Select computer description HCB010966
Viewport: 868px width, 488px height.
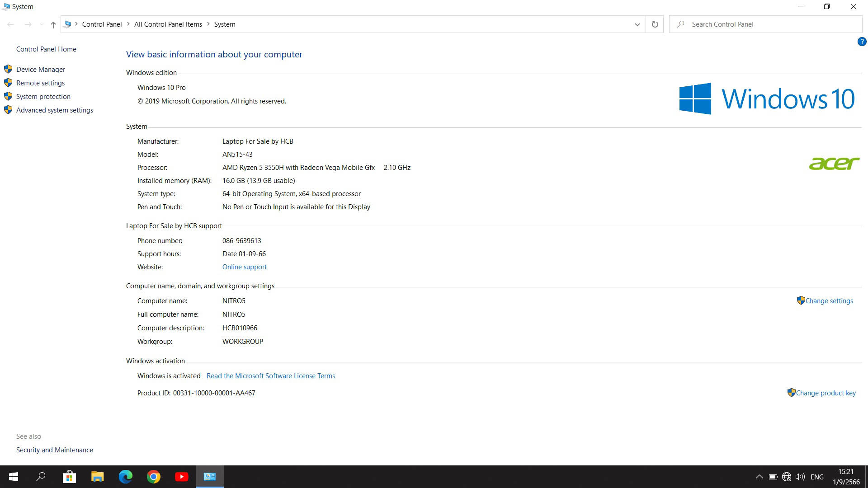pyautogui.click(x=240, y=328)
